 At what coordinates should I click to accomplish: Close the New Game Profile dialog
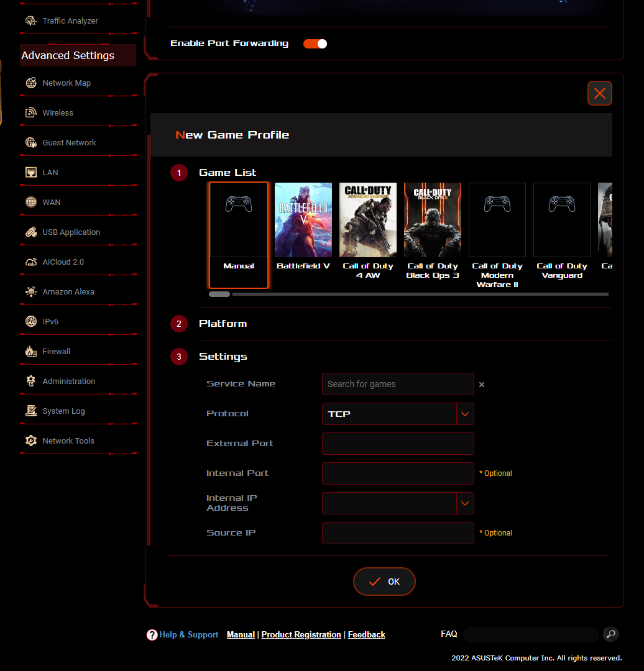(x=599, y=93)
